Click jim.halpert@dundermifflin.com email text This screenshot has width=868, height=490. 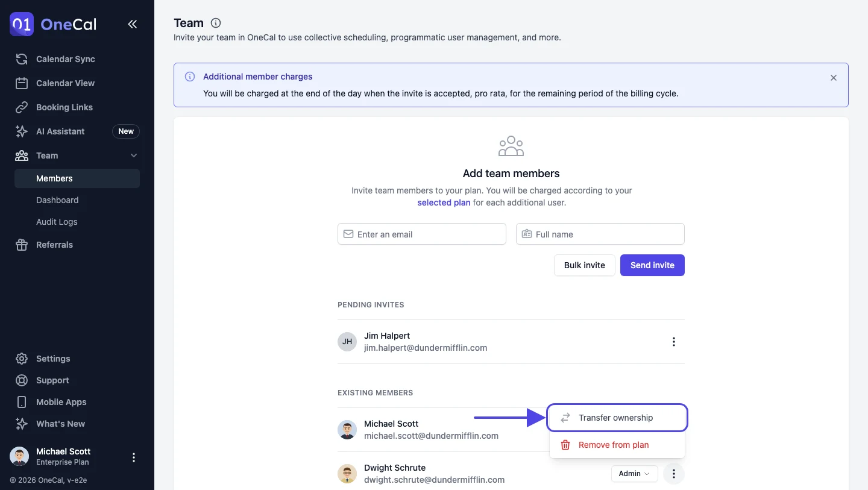pyautogui.click(x=426, y=348)
